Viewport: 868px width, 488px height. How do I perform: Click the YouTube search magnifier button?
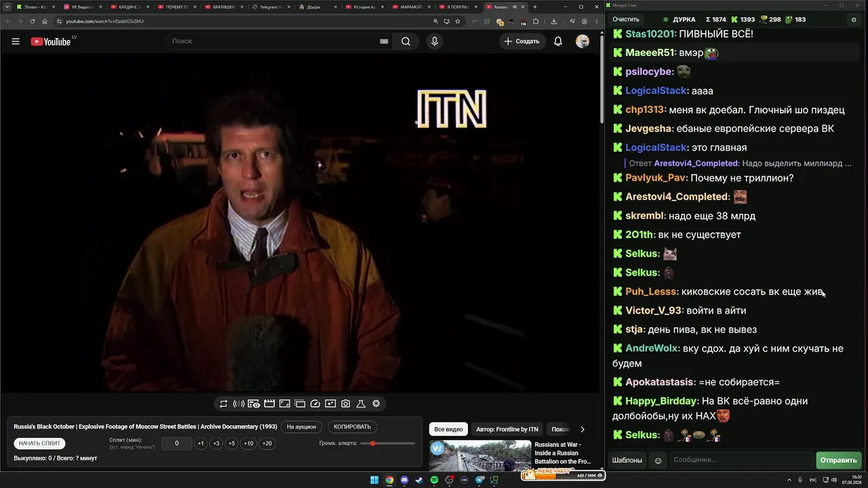pos(406,41)
